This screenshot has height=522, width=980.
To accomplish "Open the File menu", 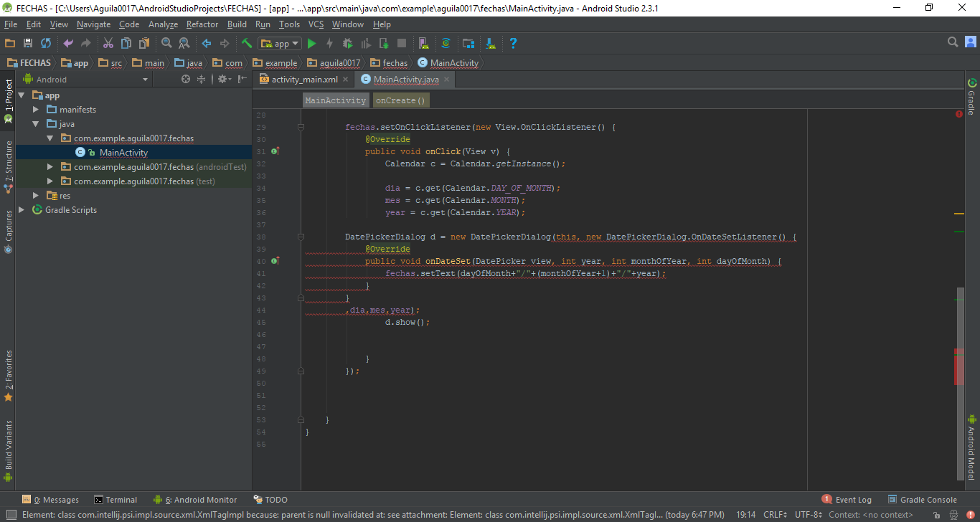I will (x=10, y=24).
